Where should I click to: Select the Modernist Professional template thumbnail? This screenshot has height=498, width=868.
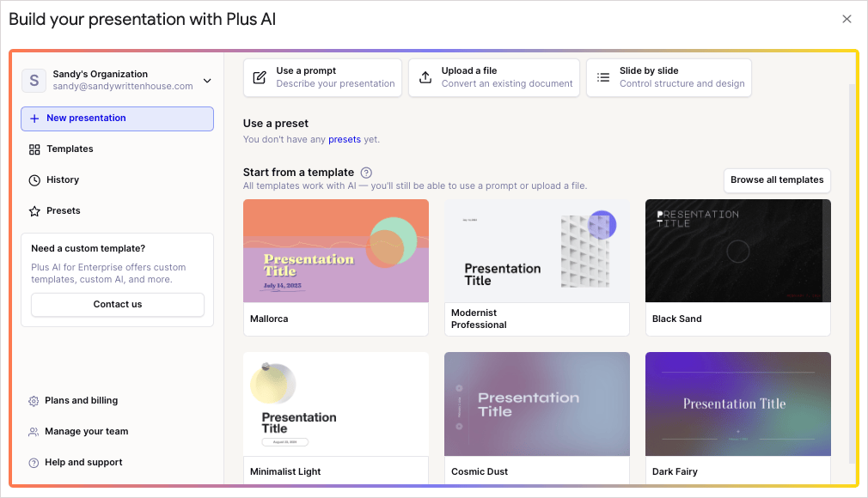click(537, 251)
